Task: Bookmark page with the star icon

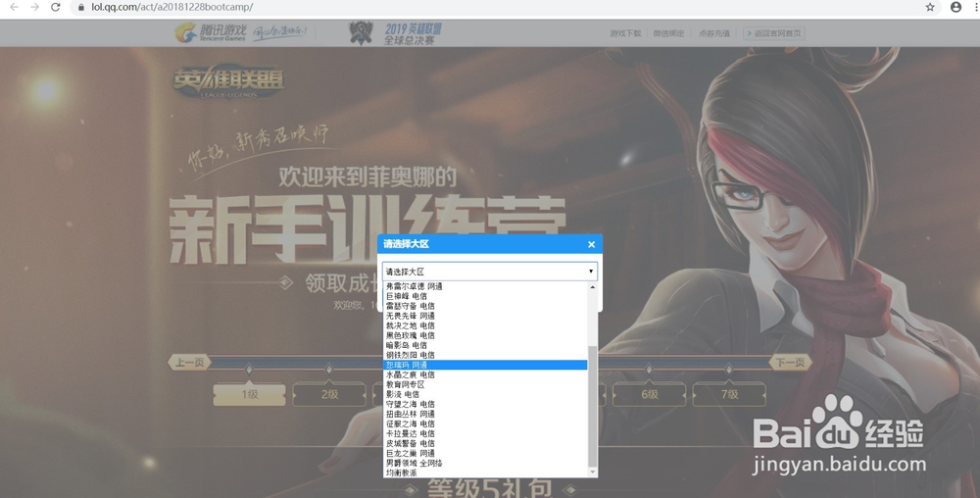Action: point(930,7)
